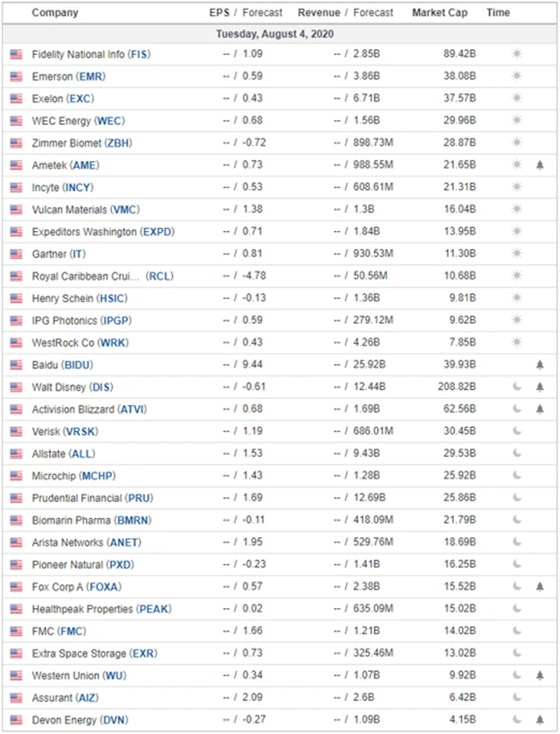Viewport: 560px width, 734px height.
Task: Click the alert bell for Ametek
Action: coord(540,164)
